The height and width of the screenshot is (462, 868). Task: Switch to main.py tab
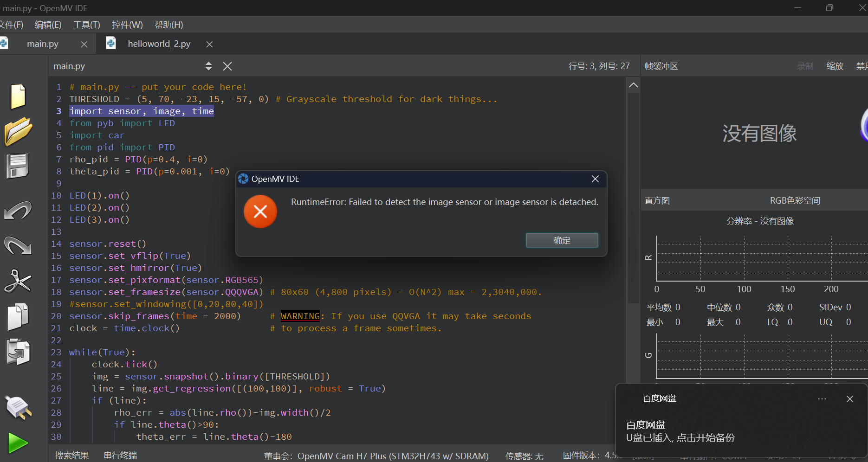click(x=43, y=44)
